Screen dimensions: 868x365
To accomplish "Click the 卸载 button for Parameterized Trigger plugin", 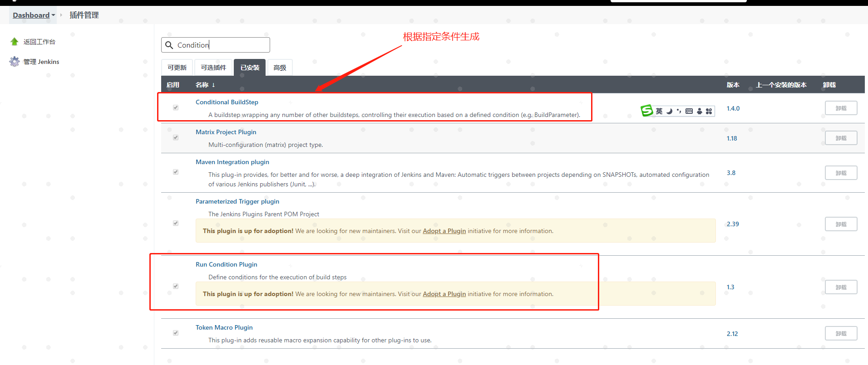I will pyautogui.click(x=841, y=224).
